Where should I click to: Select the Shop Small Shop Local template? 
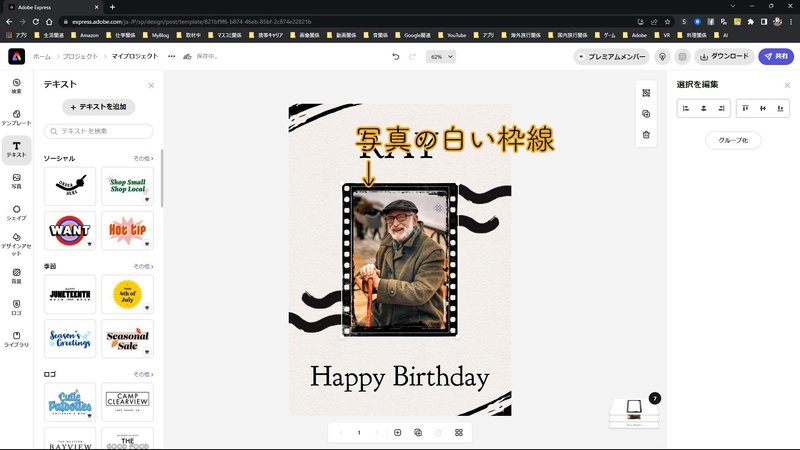(128, 186)
